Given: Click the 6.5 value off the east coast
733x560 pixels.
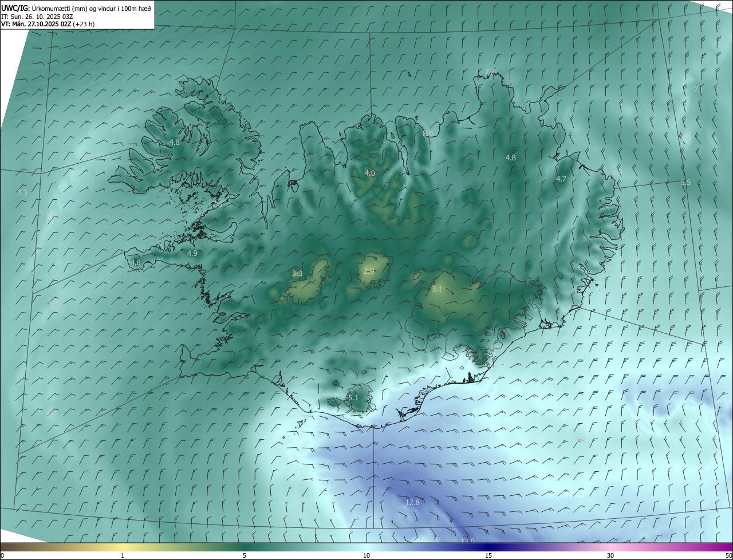Looking at the screenshot, I should click(x=685, y=183).
